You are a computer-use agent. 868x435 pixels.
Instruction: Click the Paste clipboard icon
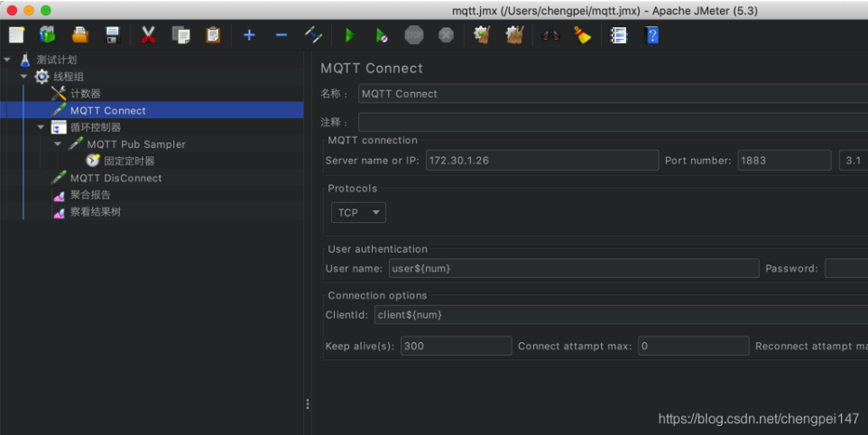213,35
